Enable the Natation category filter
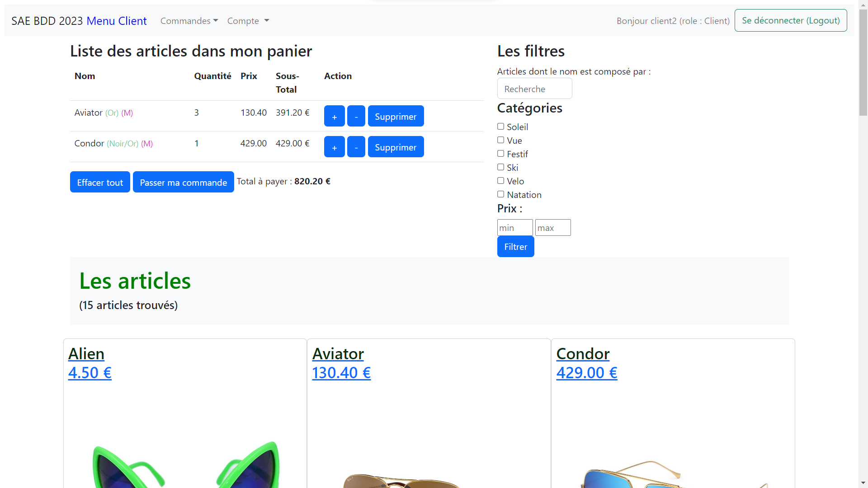This screenshot has width=868, height=488. [x=500, y=194]
